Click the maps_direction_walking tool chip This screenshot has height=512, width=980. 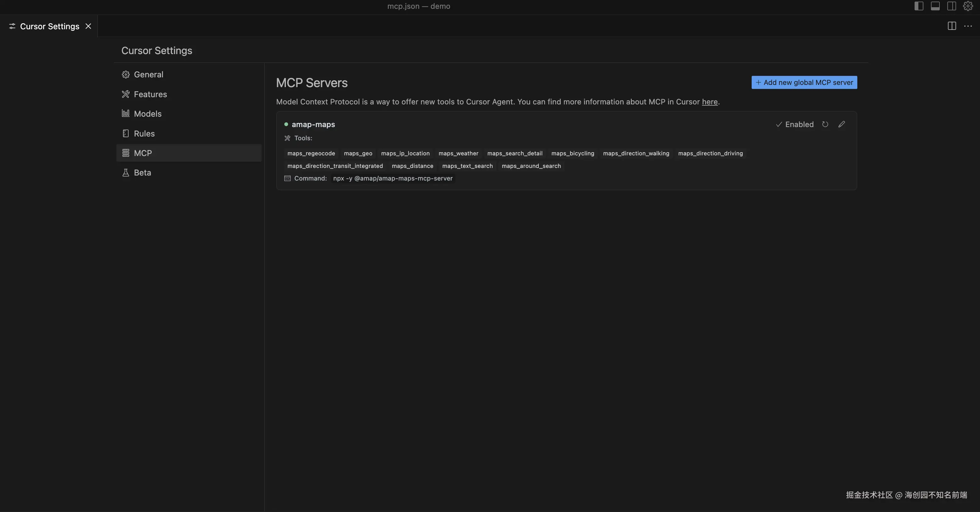click(636, 153)
